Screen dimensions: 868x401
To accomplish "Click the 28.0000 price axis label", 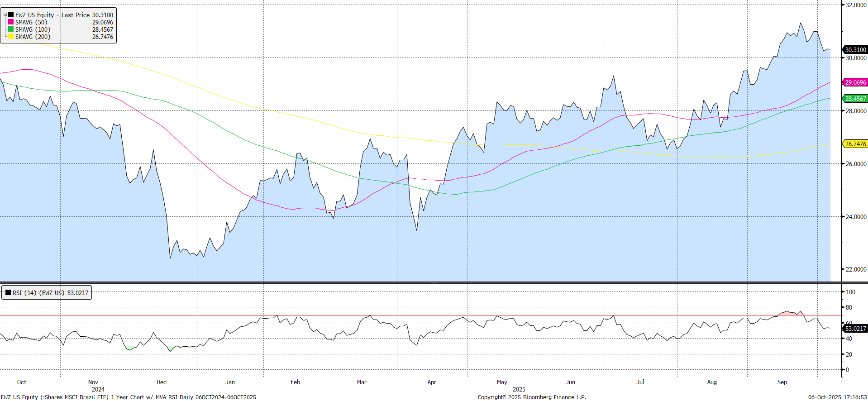I will pyautogui.click(x=856, y=111).
